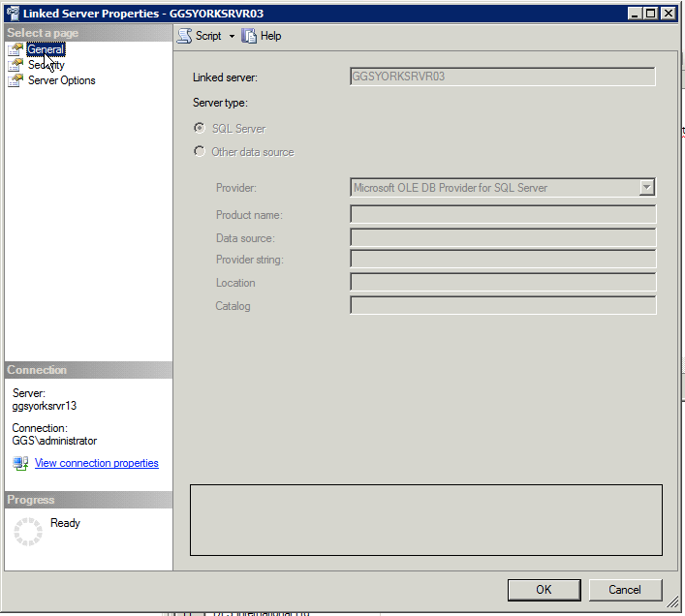Minimize the Linked Server Properties window
Viewport: 685px width, 616px height.
click(635, 14)
